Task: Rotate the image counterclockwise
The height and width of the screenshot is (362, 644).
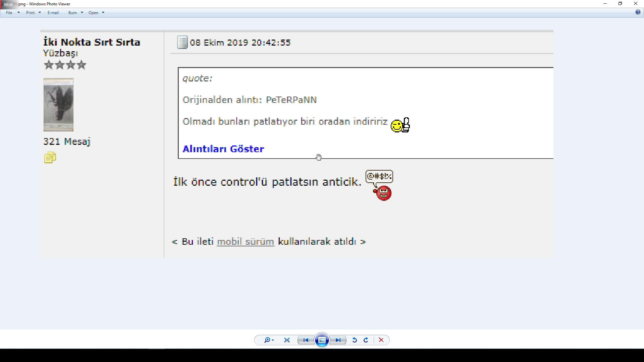Action: 355,340
